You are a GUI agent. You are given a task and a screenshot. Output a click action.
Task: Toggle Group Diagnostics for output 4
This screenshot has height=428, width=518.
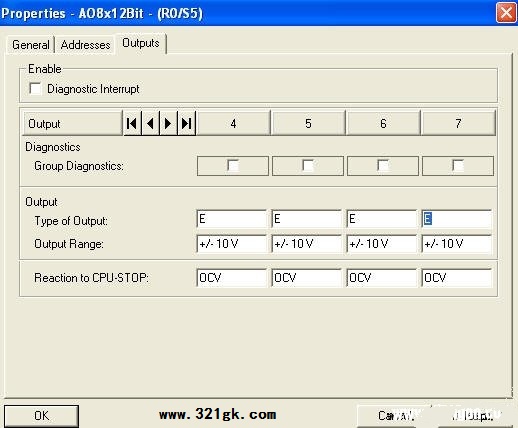pyautogui.click(x=233, y=166)
